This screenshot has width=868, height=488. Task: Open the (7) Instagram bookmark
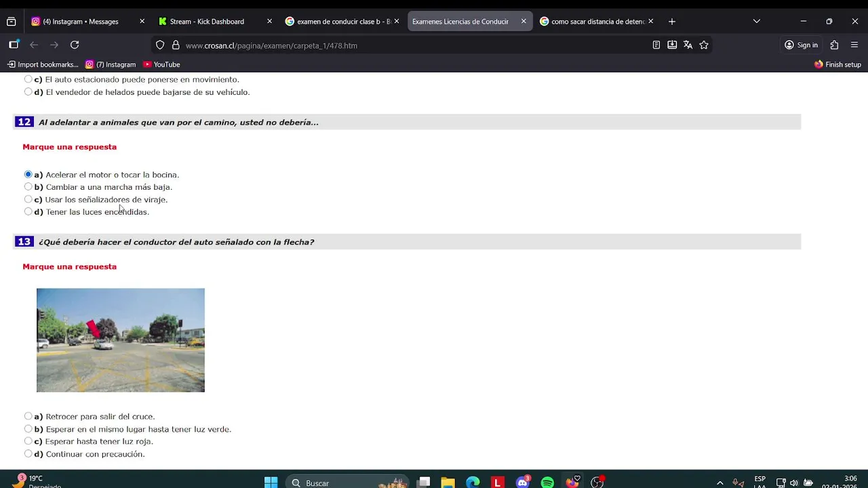(111, 64)
